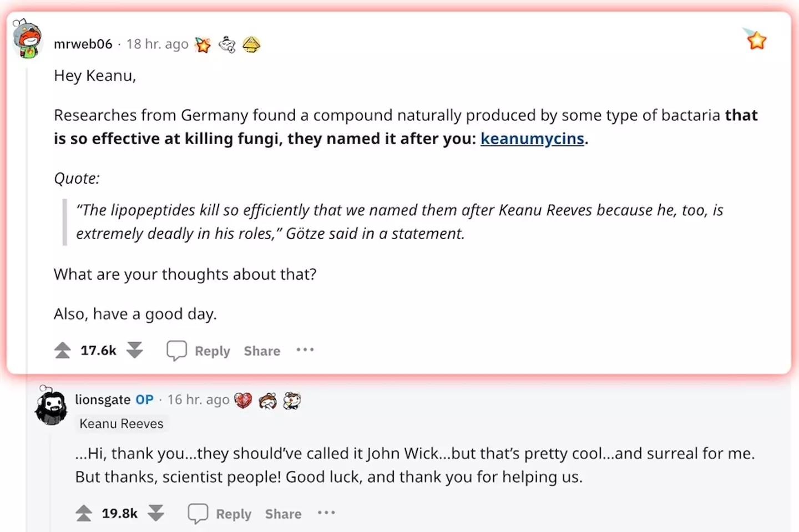Open the lionsgate user profile

tap(103, 399)
